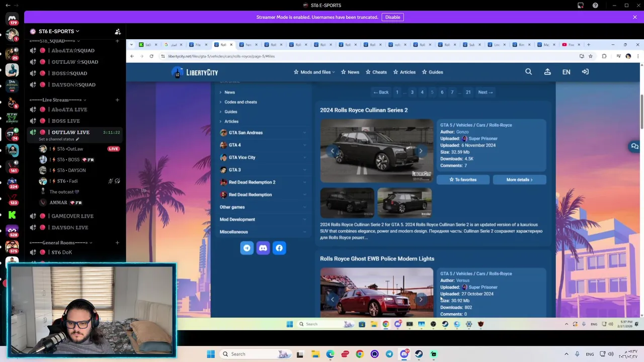Click Discord invite people icon
The width and height of the screenshot is (644, 362).
pos(118,31)
